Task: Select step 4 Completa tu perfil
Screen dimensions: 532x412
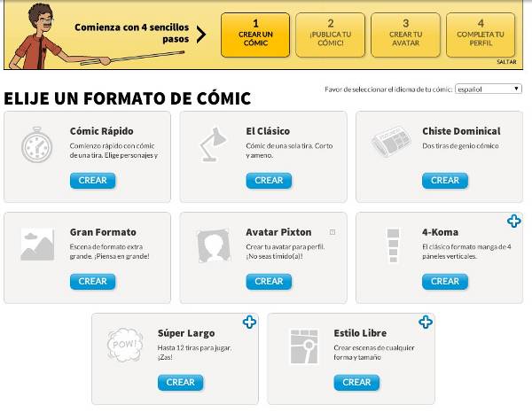Action: [481, 35]
